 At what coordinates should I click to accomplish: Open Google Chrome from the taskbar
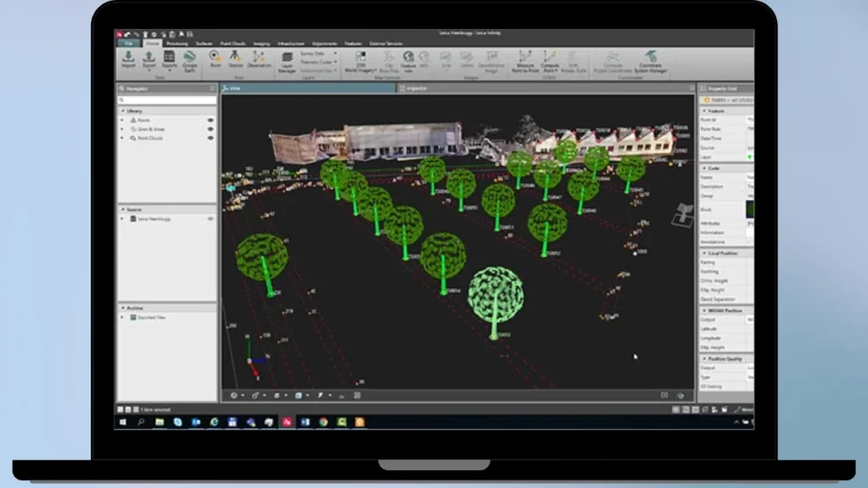pos(323,422)
